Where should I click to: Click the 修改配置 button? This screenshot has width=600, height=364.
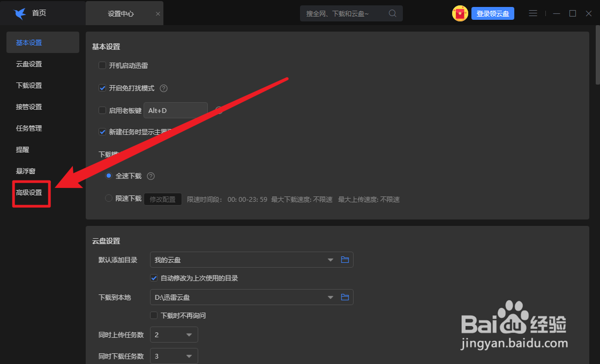coord(163,199)
